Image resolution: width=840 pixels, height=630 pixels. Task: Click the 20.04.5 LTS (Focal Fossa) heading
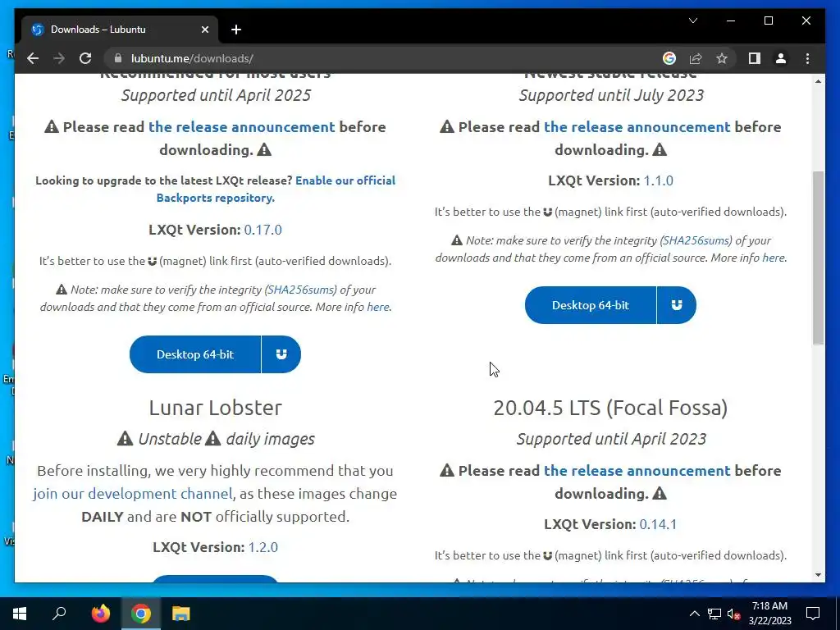coord(610,408)
